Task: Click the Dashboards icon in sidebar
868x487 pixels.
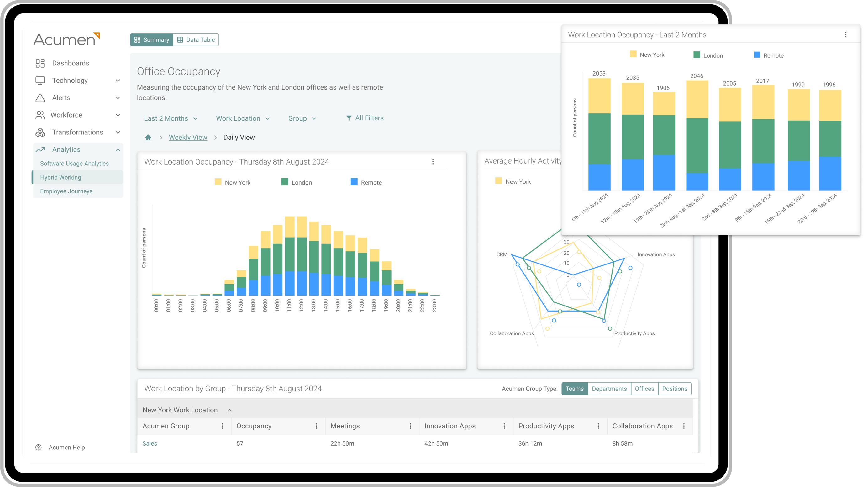Action: coord(40,63)
